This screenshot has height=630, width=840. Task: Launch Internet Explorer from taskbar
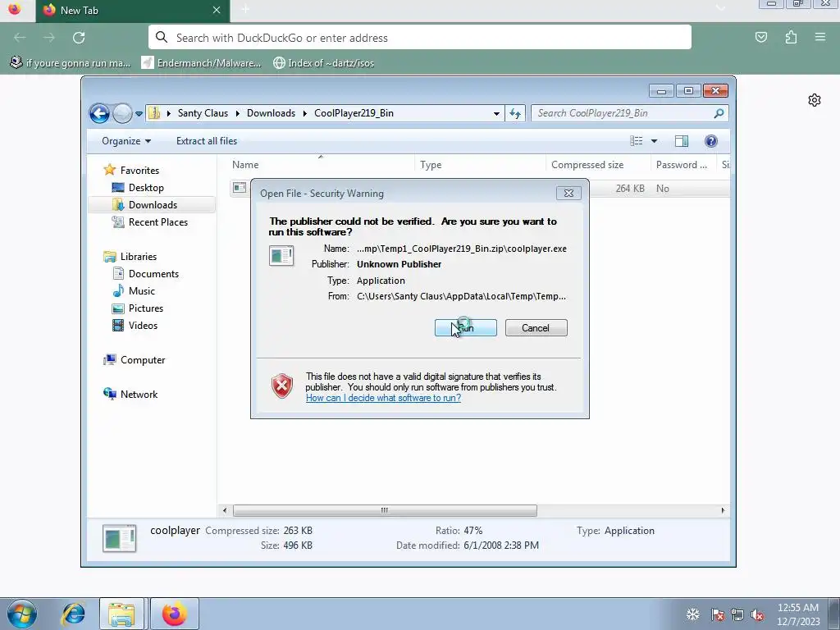point(73,614)
